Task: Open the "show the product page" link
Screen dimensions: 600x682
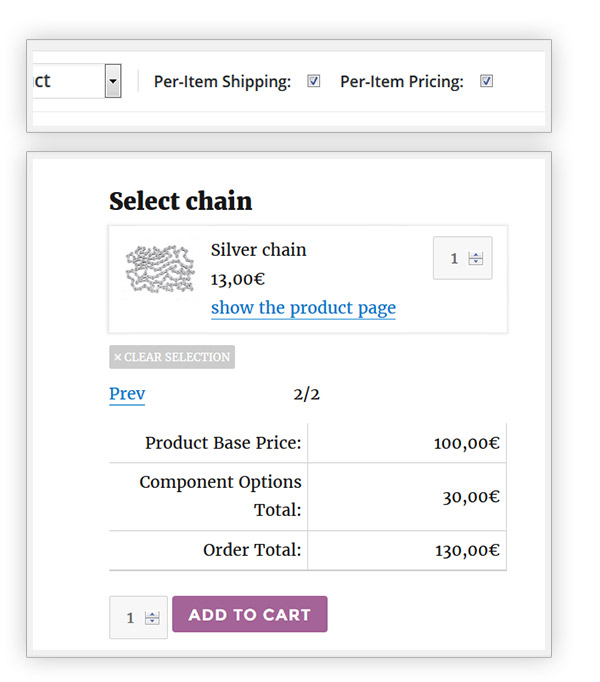Action: click(303, 308)
